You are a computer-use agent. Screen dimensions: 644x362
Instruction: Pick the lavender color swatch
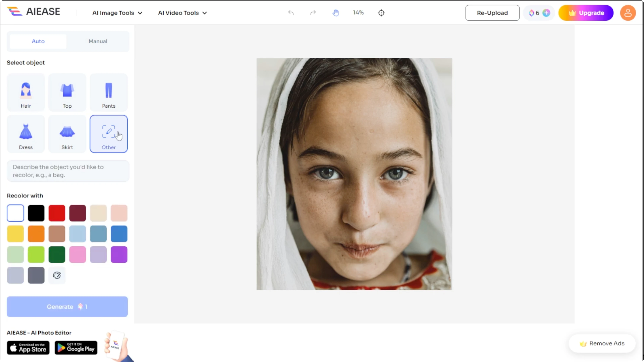tap(98, 255)
